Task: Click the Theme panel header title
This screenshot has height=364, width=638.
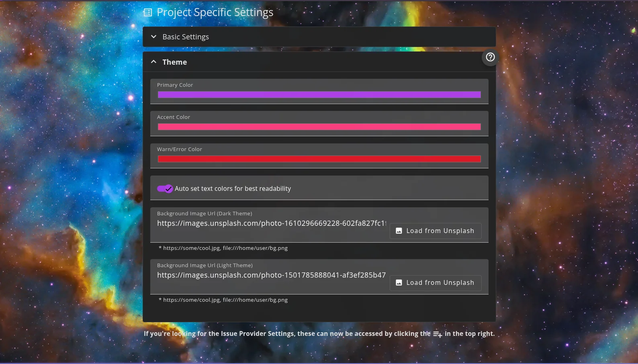Action: coord(174,62)
